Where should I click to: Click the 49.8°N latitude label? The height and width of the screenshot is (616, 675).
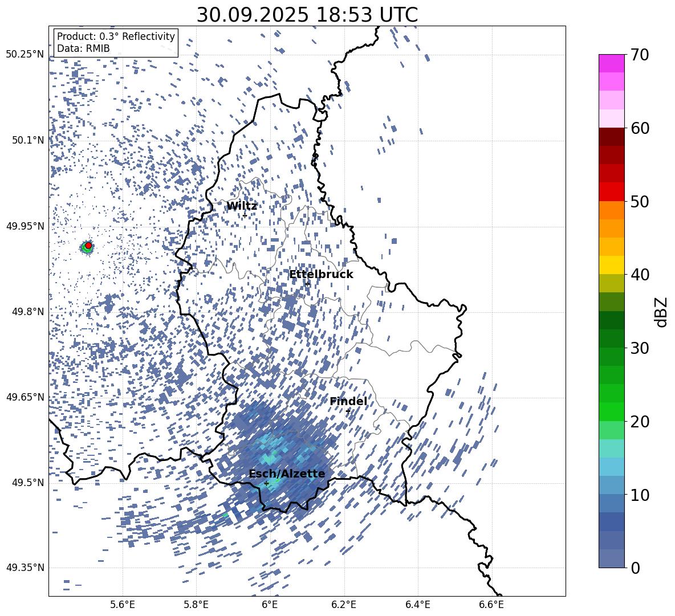(29, 312)
